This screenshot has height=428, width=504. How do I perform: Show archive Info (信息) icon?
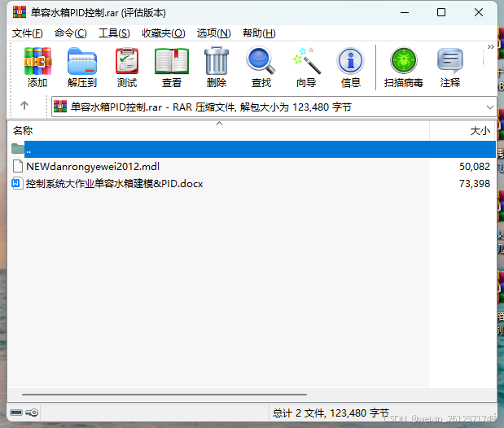click(x=351, y=68)
